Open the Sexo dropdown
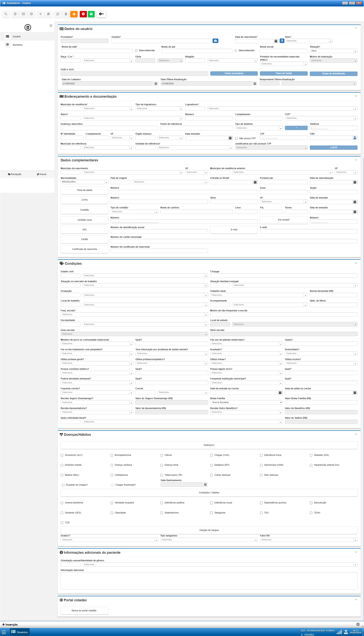This screenshot has width=364, height=636. point(308,41)
